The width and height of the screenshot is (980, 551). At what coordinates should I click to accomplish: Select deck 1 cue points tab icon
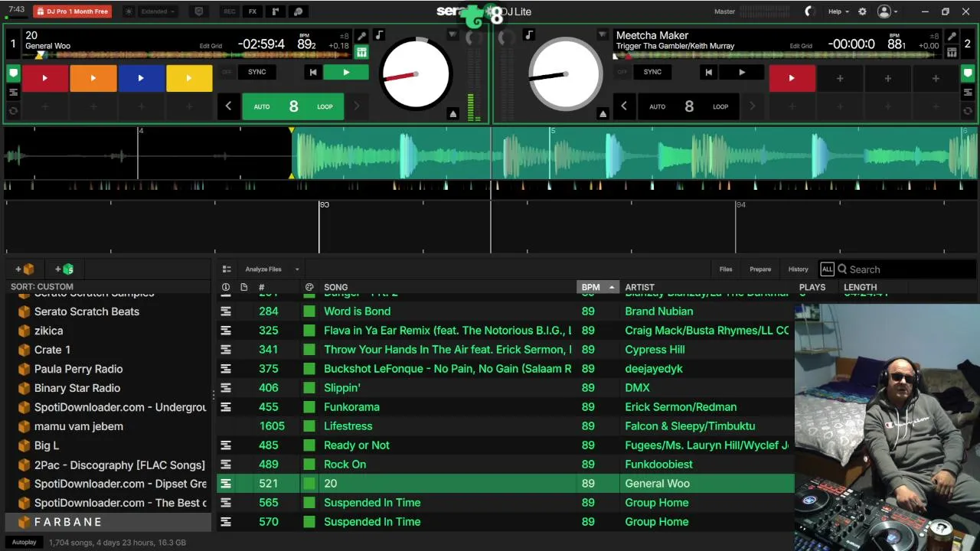pyautogui.click(x=13, y=73)
